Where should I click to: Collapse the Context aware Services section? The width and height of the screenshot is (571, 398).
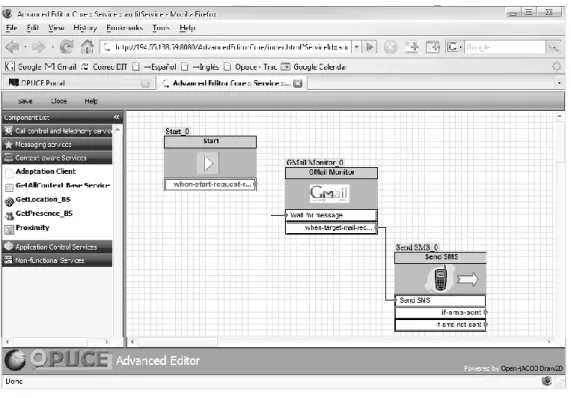pos(58,158)
